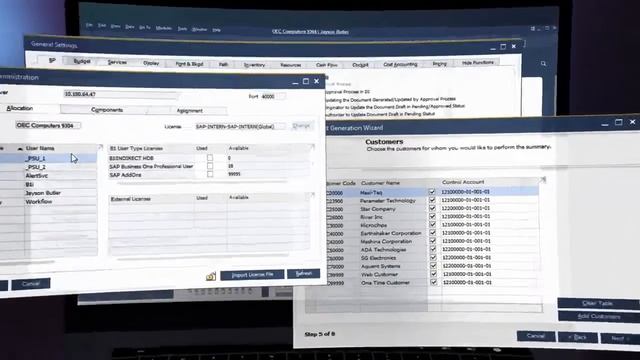Tick the B1iINDIRECT MDB license checkbox
The height and width of the screenshot is (360, 640).
coord(210,158)
